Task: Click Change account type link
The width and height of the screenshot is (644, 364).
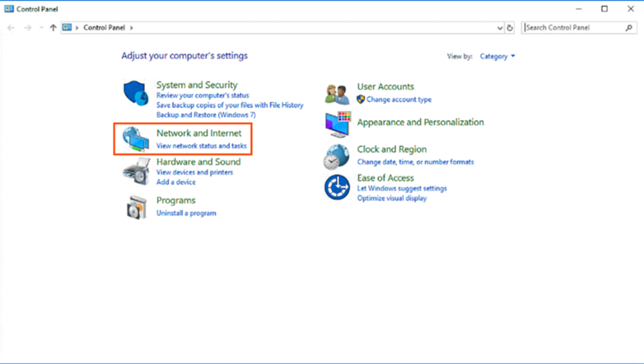Action: (x=399, y=100)
